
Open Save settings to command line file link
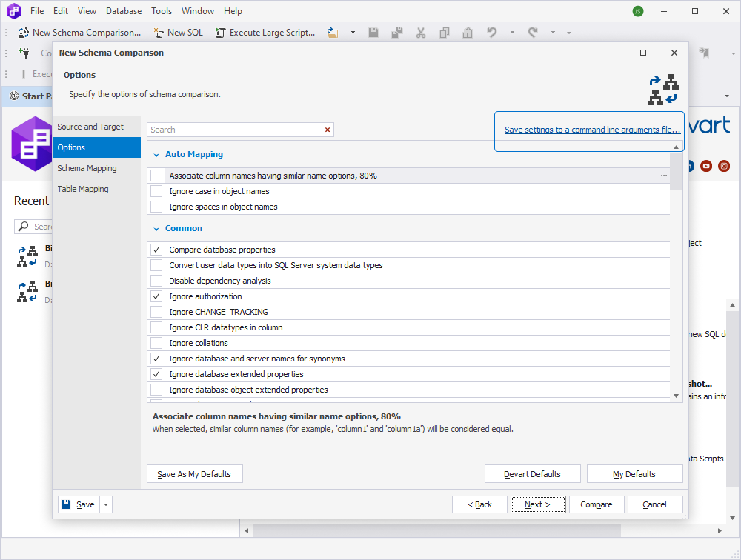[593, 130]
